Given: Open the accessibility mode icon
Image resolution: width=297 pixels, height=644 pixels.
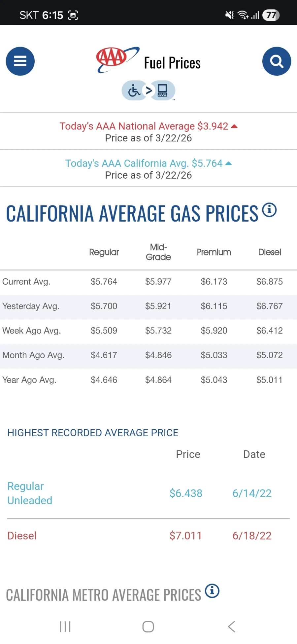Looking at the screenshot, I should 148,90.
